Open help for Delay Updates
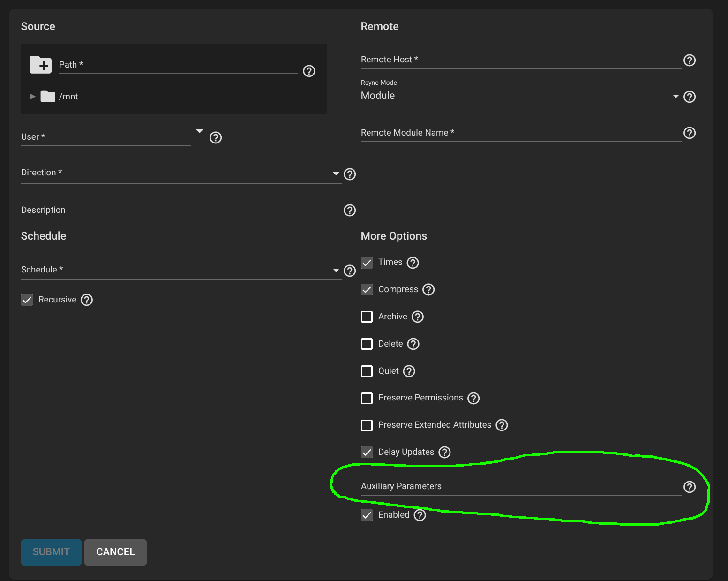Viewport: 728px width, 581px height. point(444,452)
